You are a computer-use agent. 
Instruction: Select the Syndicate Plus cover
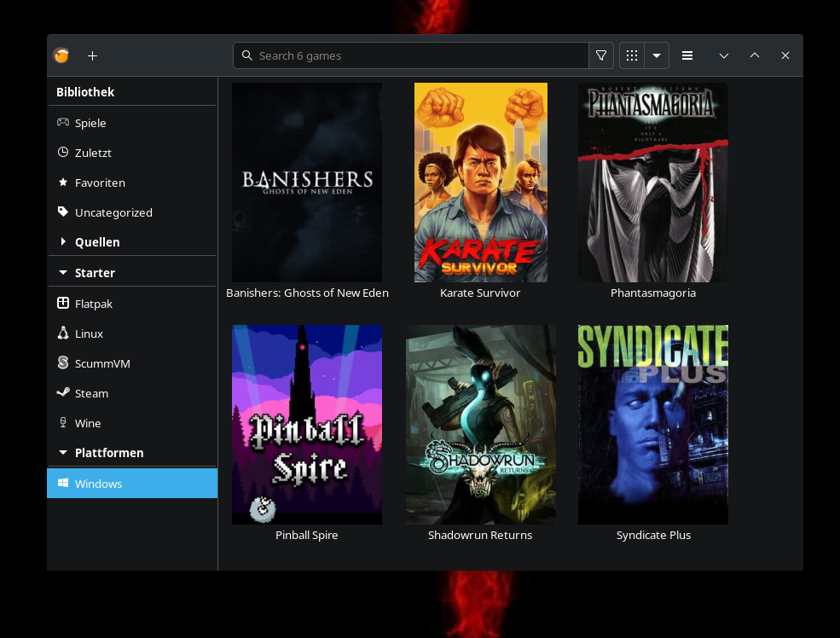pos(653,424)
